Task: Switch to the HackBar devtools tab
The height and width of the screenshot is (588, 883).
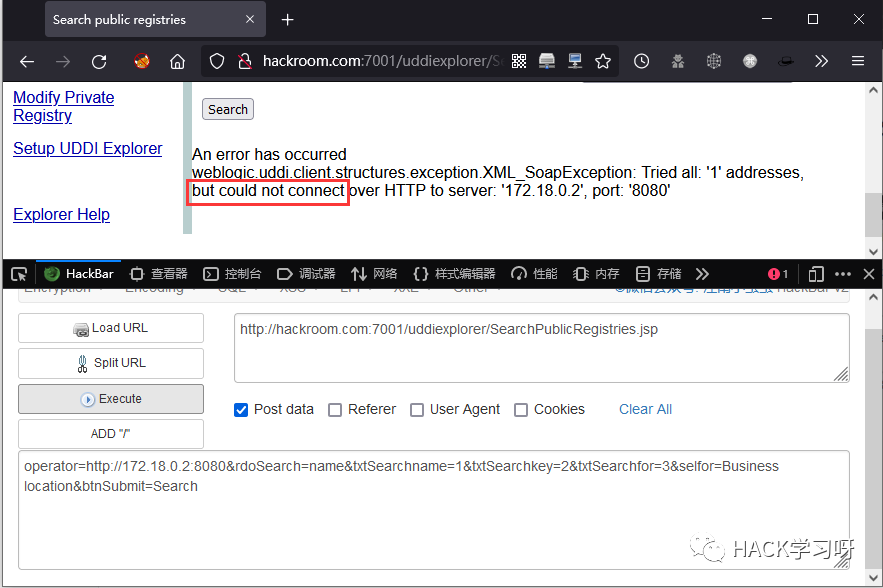Action: (79, 274)
